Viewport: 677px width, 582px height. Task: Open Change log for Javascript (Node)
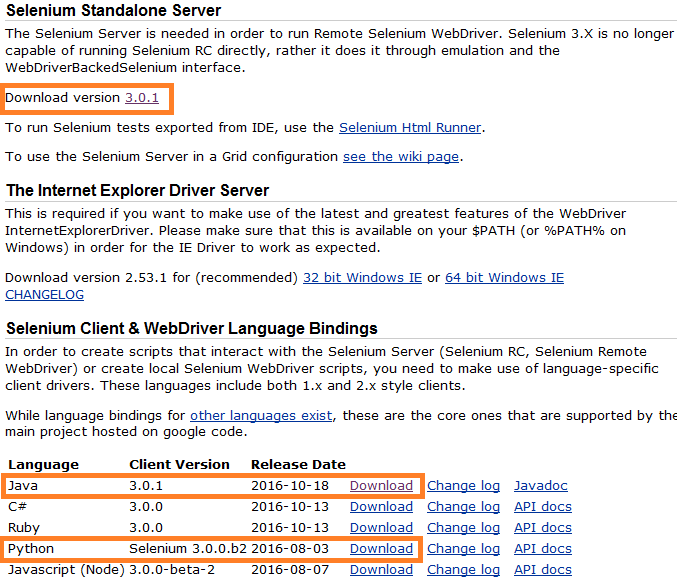[x=463, y=570]
